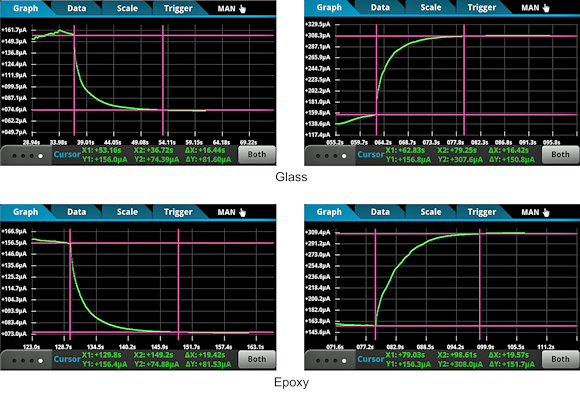
Task: Select the Graph tab in bottom-right Epoxy graph
Action: [329, 212]
